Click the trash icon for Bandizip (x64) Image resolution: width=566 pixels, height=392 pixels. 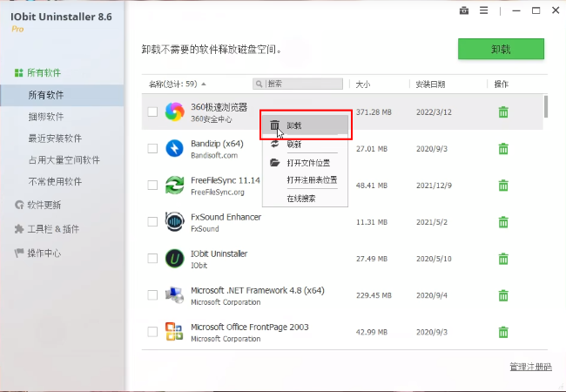(503, 149)
